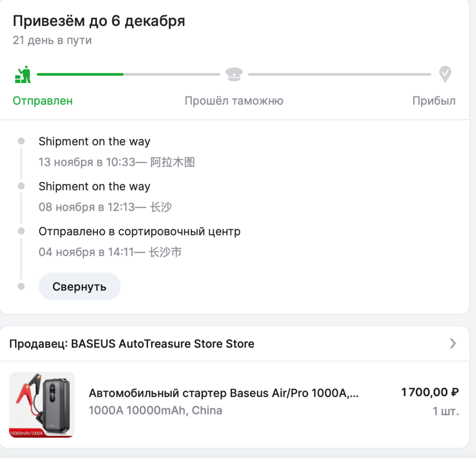
Task: Select the Прошёл таможню status label
Action: tap(234, 101)
